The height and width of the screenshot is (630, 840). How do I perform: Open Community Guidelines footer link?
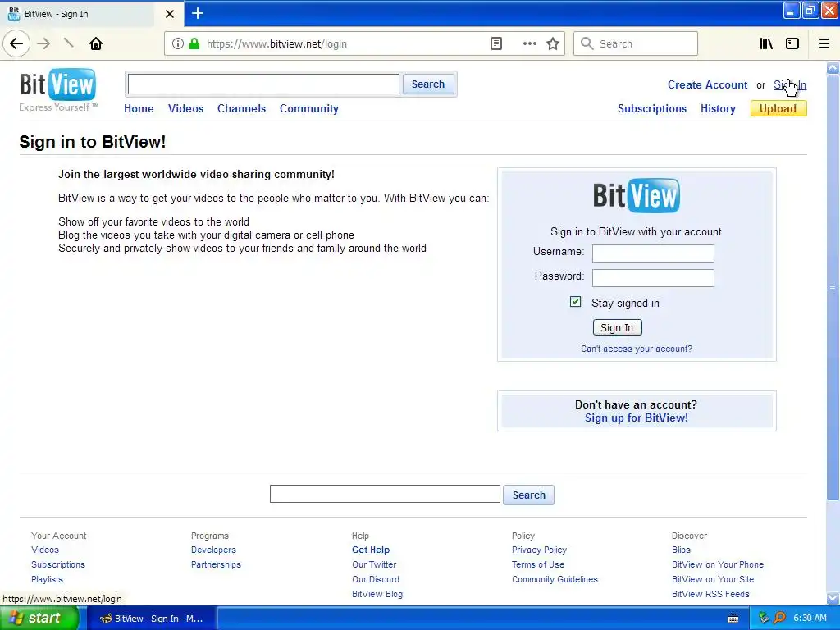(x=555, y=579)
